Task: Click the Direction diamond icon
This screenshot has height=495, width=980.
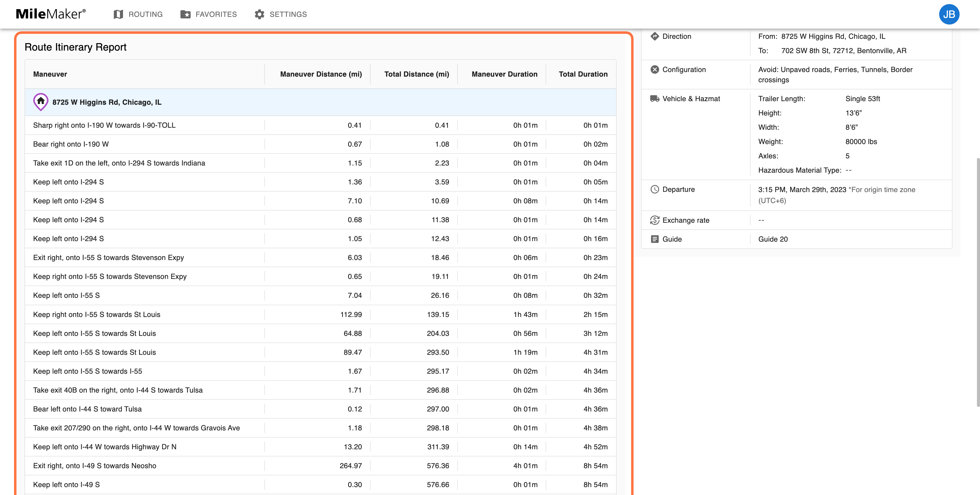Action: coord(654,36)
